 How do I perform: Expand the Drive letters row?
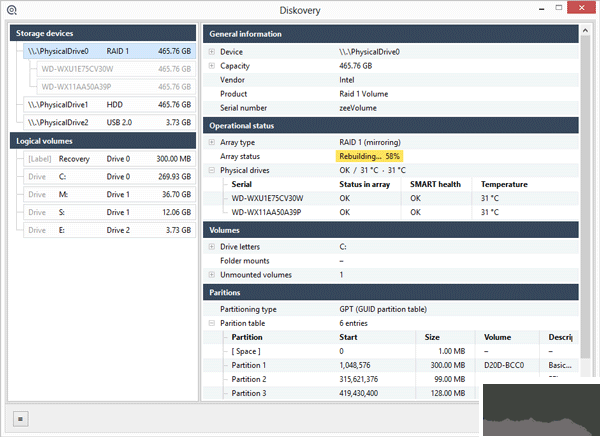pyautogui.click(x=211, y=246)
